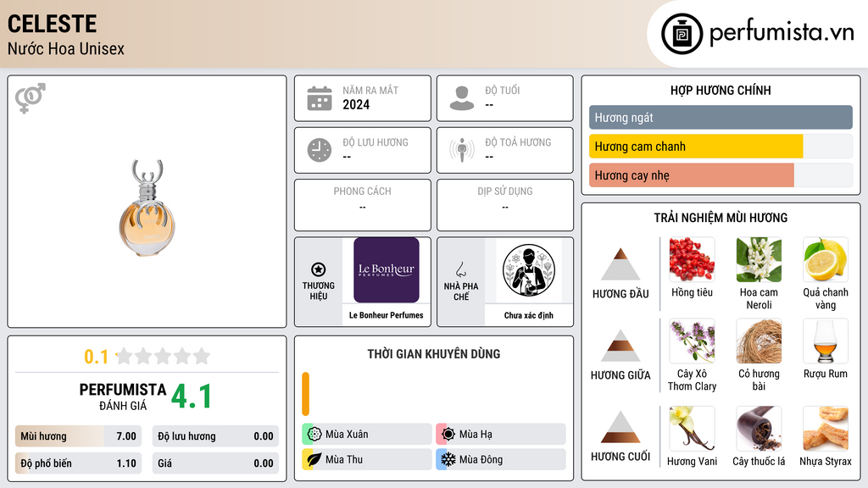Click the nose icon for Nhà pha chế
868x488 pixels.
[x=460, y=269]
